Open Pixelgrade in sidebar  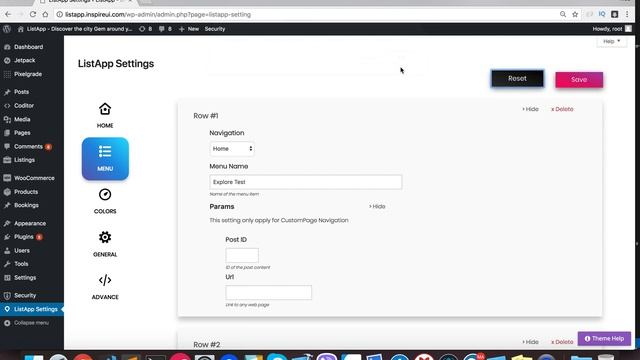28,74
